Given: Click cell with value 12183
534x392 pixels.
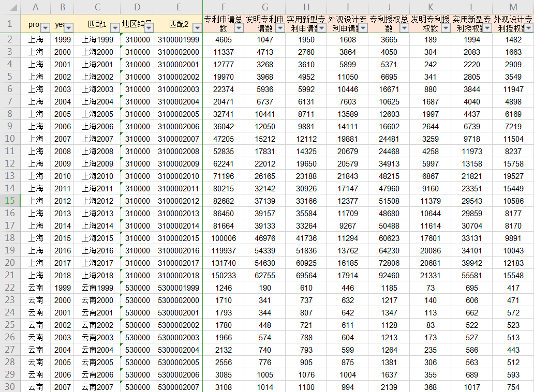Looking at the screenshot, I should pos(513,263).
